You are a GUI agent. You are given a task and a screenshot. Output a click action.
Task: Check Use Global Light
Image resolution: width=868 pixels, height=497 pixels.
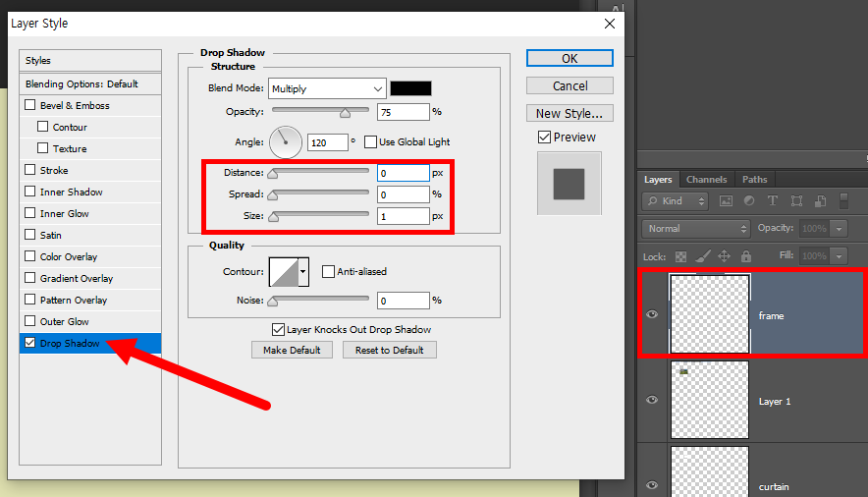point(371,141)
